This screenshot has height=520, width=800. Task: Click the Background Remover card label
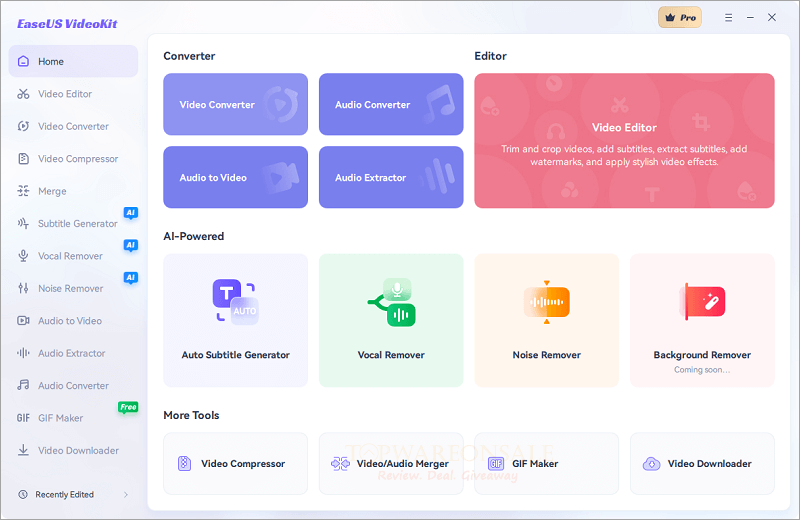click(702, 355)
